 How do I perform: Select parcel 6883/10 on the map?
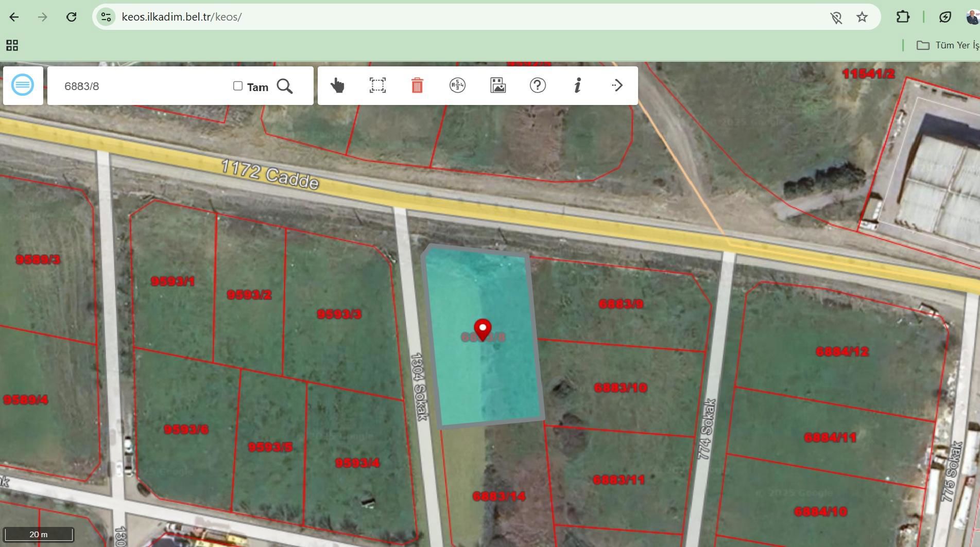(620, 388)
